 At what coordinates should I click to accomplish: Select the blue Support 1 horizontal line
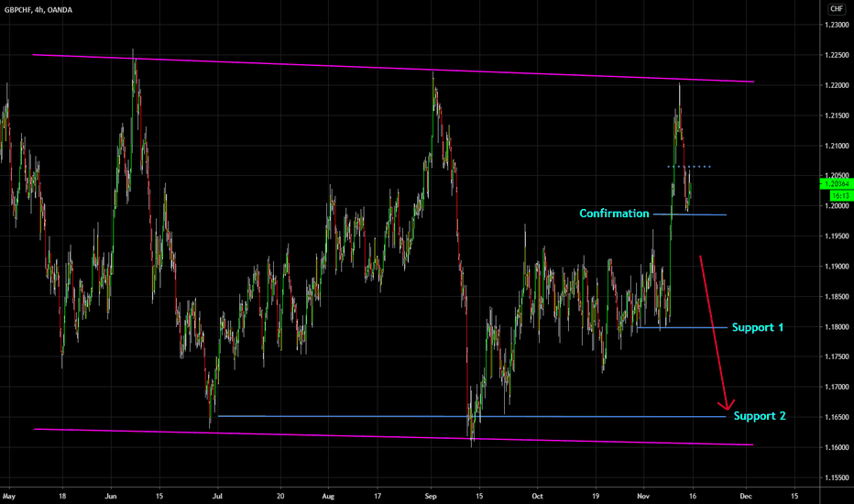[x=682, y=327]
